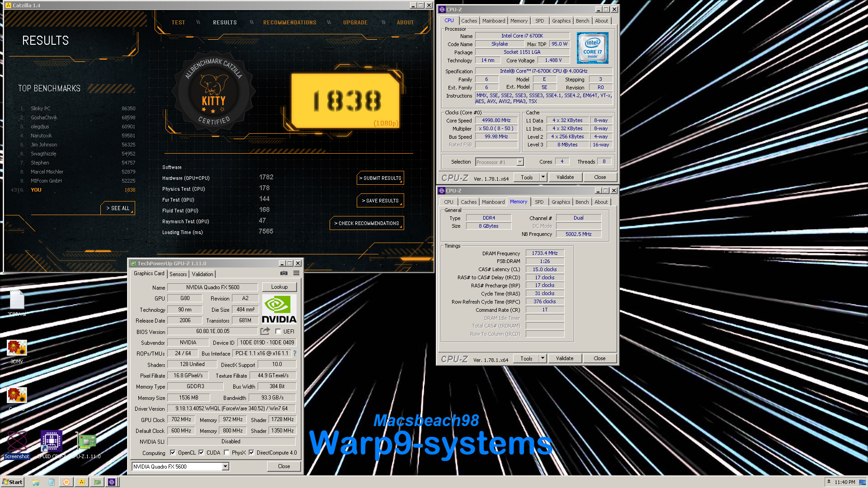Expand Tools dropdown arrow in the upper CPU-Z window

point(543,177)
